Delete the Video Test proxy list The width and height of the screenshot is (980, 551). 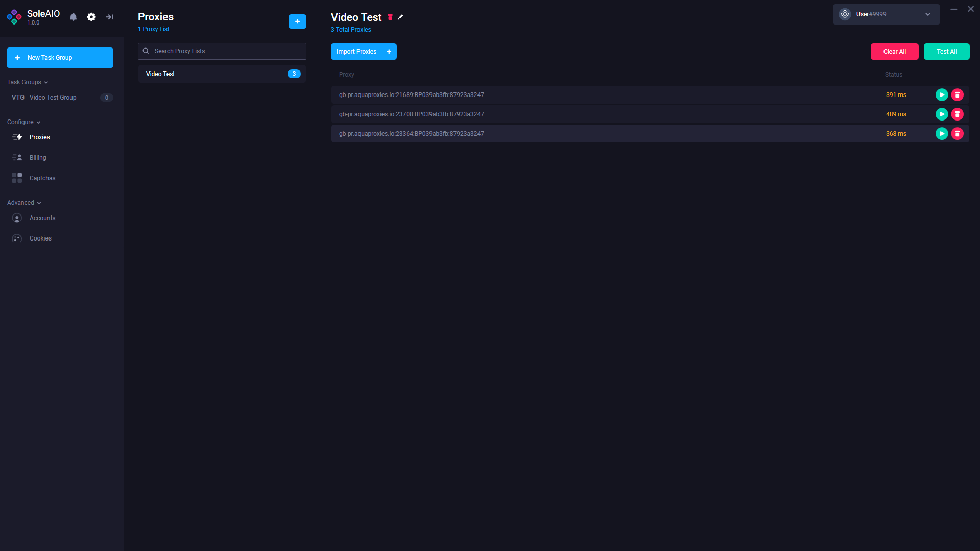coord(390,17)
